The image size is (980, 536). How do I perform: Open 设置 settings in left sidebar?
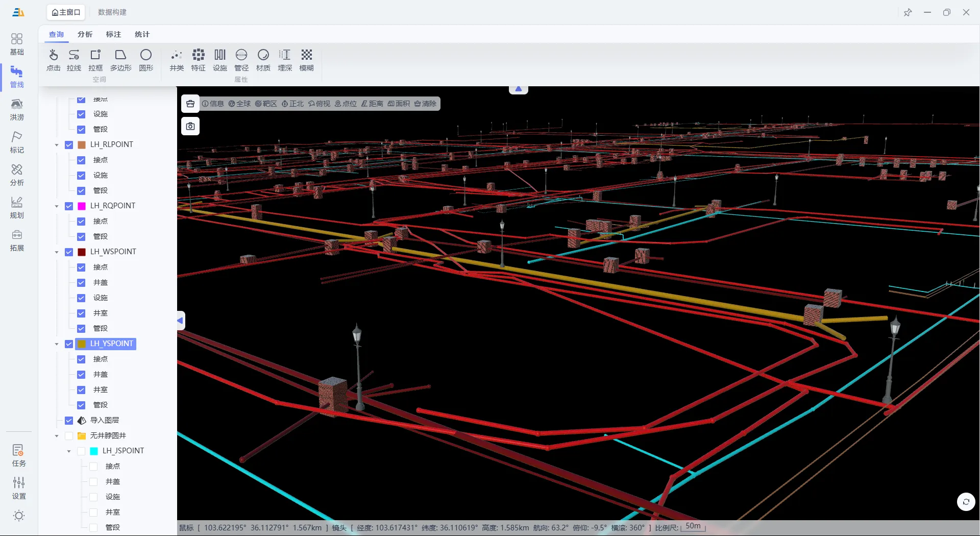tap(19, 488)
